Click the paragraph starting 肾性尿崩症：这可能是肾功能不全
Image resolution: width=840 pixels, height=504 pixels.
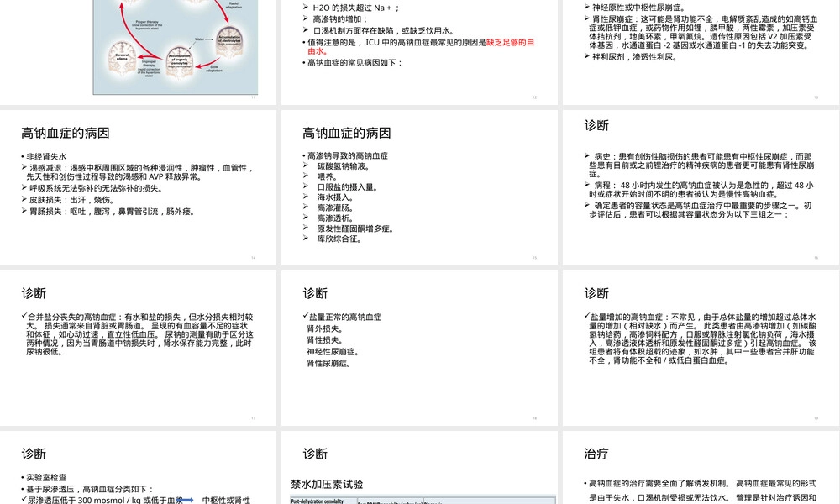(x=703, y=32)
